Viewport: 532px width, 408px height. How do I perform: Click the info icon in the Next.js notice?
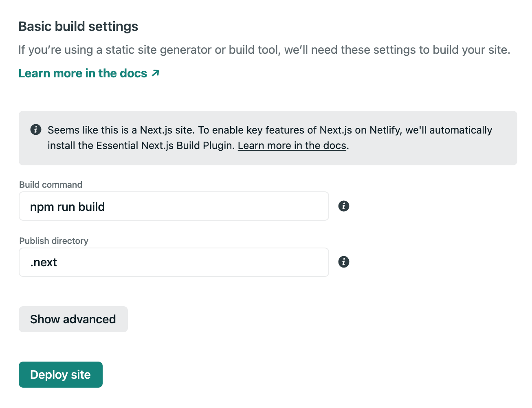pyautogui.click(x=36, y=130)
